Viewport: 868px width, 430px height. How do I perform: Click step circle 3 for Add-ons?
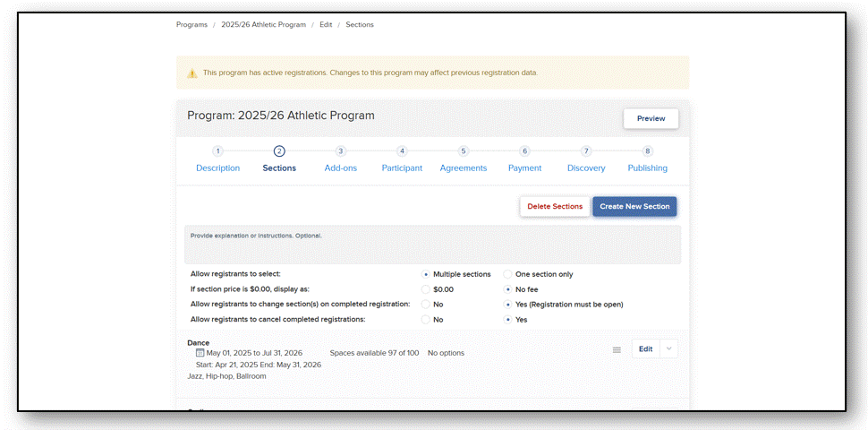coord(341,151)
